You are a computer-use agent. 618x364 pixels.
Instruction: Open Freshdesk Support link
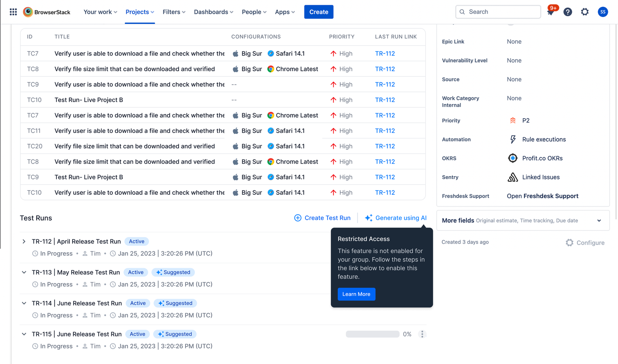pyautogui.click(x=542, y=196)
